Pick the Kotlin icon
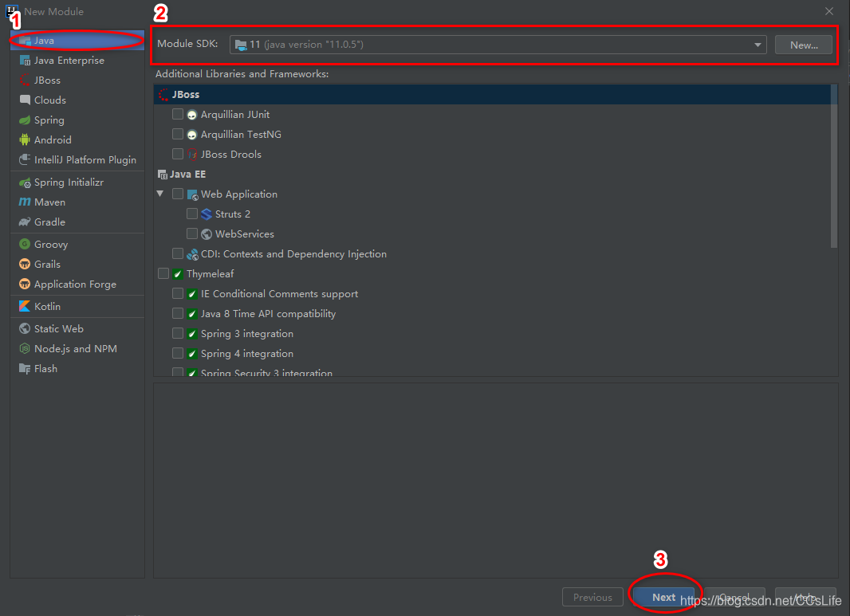850x616 pixels. (25, 307)
